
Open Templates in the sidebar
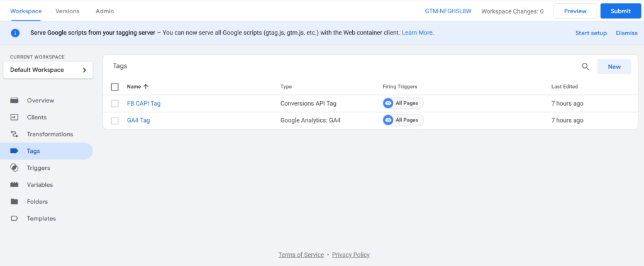[x=42, y=218]
